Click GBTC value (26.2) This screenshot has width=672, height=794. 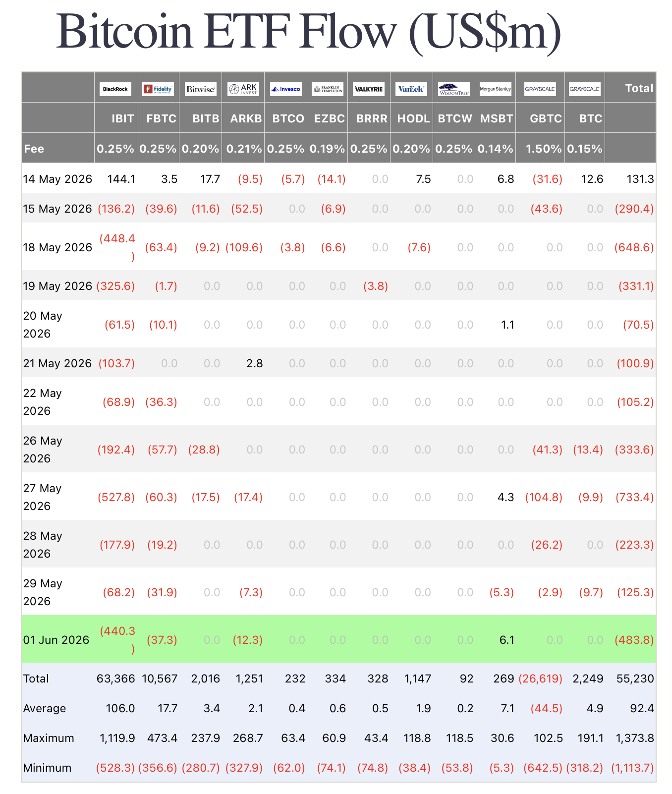pyautogui.click(x=547, y=545)
